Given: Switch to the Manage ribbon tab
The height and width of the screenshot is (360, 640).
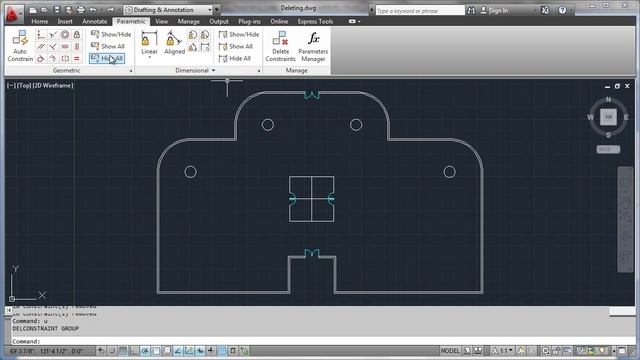Looking at the screenshot, I should click(189, 21).
